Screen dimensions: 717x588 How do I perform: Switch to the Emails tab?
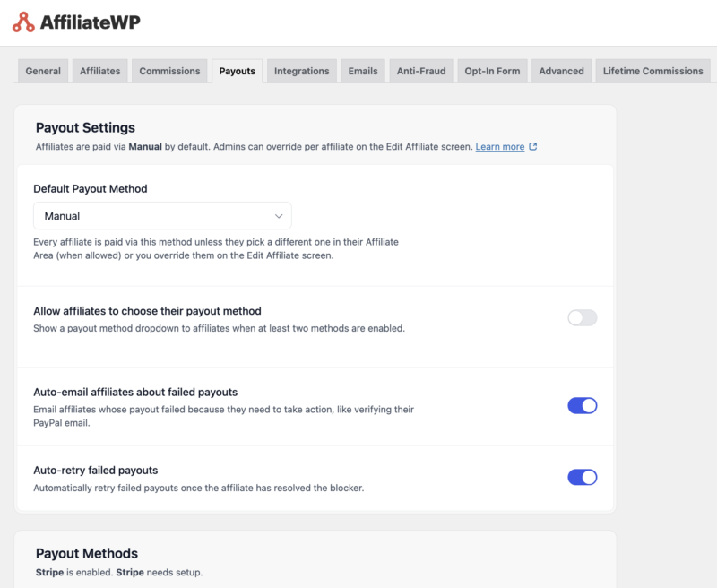click(x=363, y=71)
